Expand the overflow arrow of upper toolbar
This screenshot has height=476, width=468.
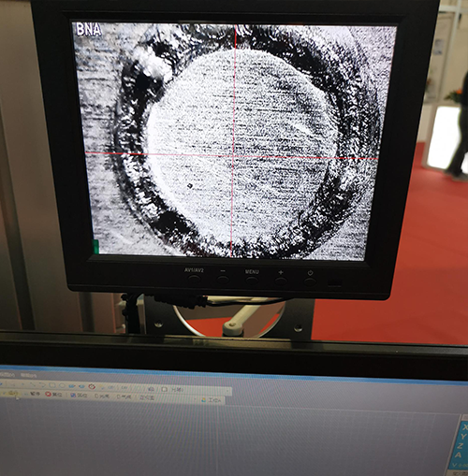click(227, 391)
